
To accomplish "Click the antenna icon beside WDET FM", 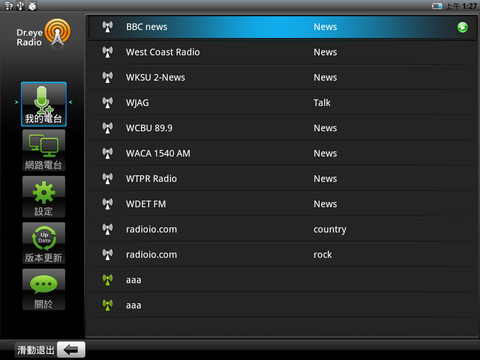I will (x=107, y=204).
